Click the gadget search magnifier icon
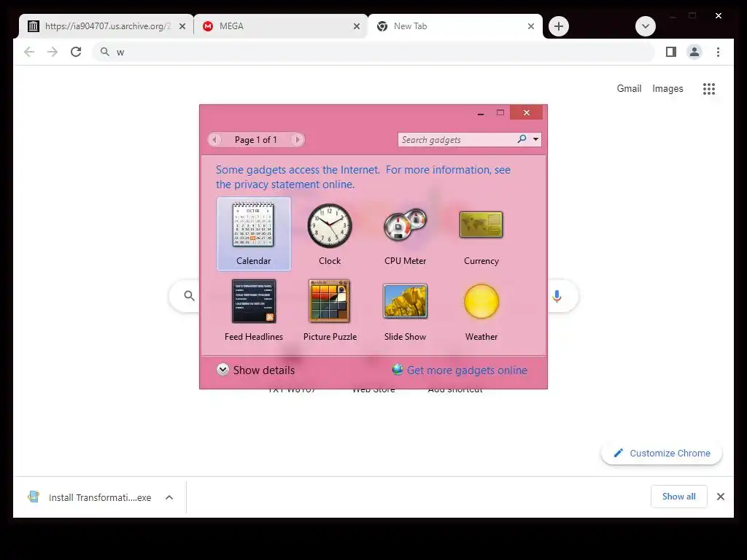Image resolution: width=747 pixels, height=560 pixels. [522, 139]
